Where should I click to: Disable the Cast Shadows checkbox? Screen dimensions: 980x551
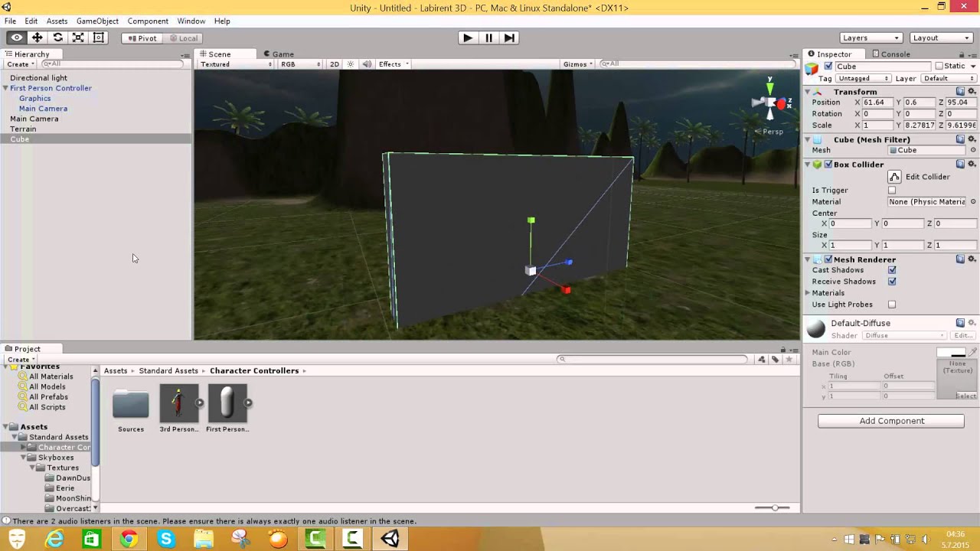click(x=892, y=270)
